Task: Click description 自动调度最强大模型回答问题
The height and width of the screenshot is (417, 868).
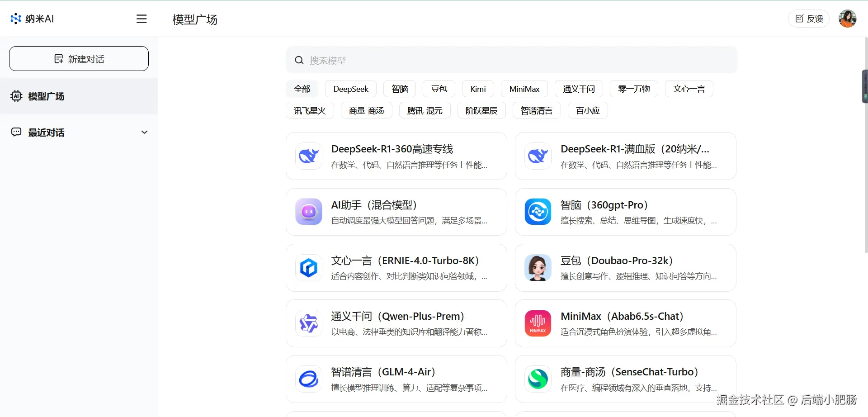Action: (x=409, y=221)
